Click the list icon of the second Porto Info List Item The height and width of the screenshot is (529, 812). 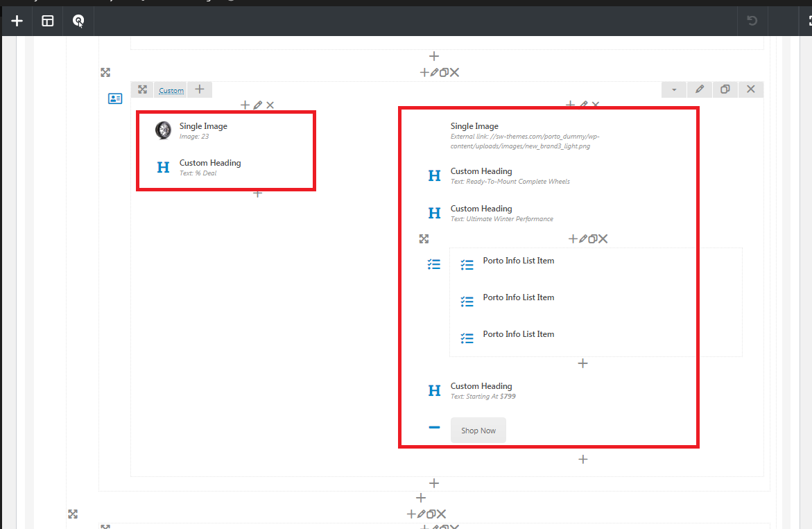click(467, 302)
